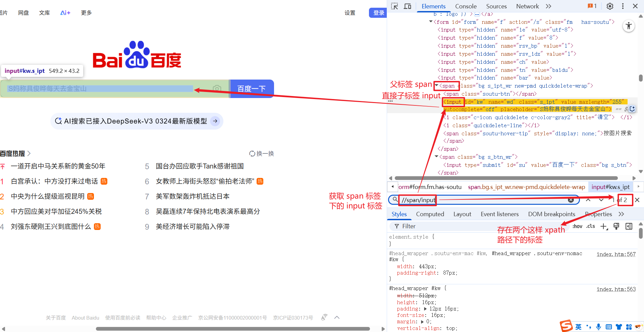Open the DOM breakpoints tab
The width and height of the screenshot is (644, 332).
551,214
